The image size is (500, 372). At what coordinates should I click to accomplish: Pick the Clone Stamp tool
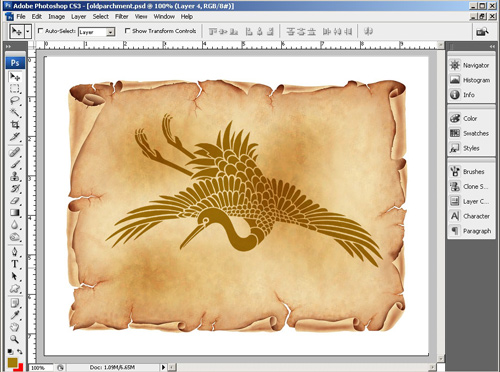[x=15, y=176]
